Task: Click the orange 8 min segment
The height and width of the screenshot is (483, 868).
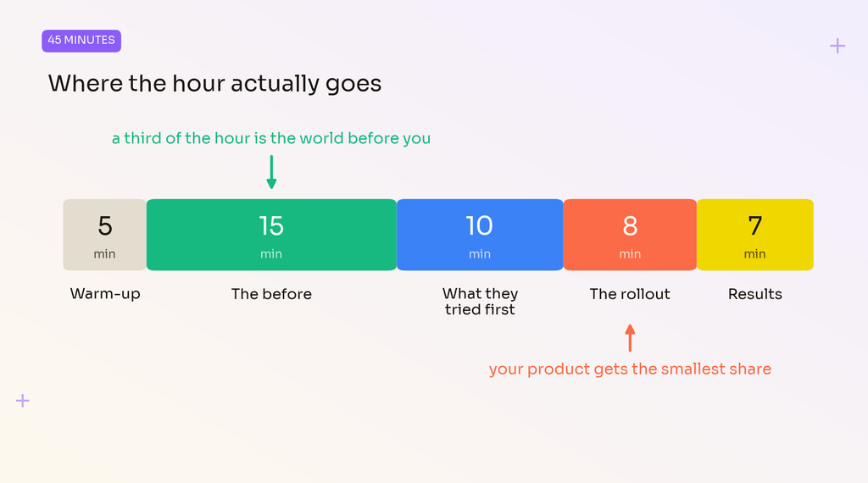Action: pyautogui.click(x=630, y=235)
